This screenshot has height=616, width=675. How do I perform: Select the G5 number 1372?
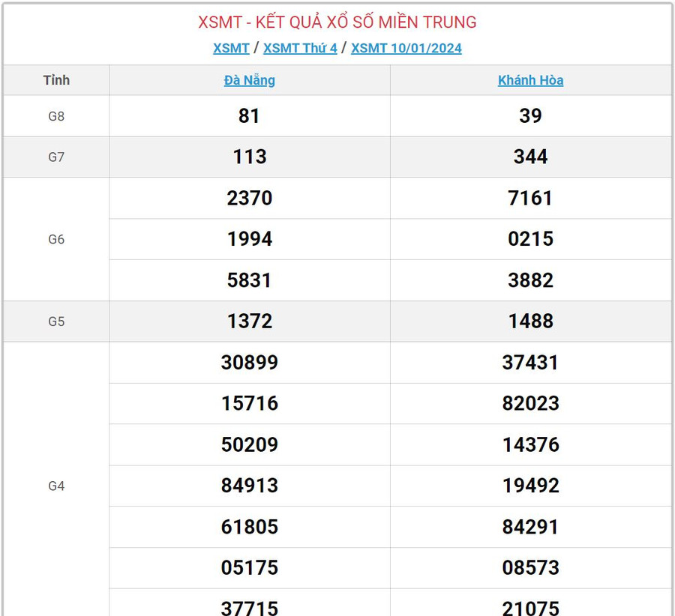pos(249,321)
